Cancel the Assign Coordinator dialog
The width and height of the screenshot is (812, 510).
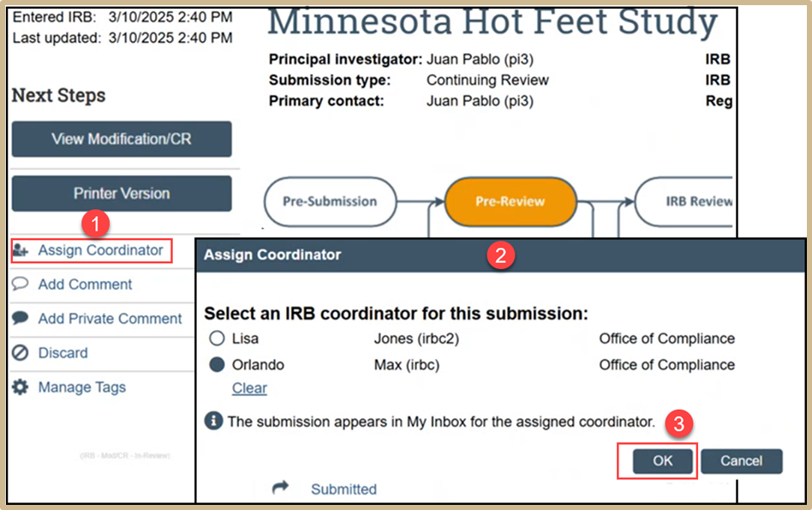coord(741,461)
